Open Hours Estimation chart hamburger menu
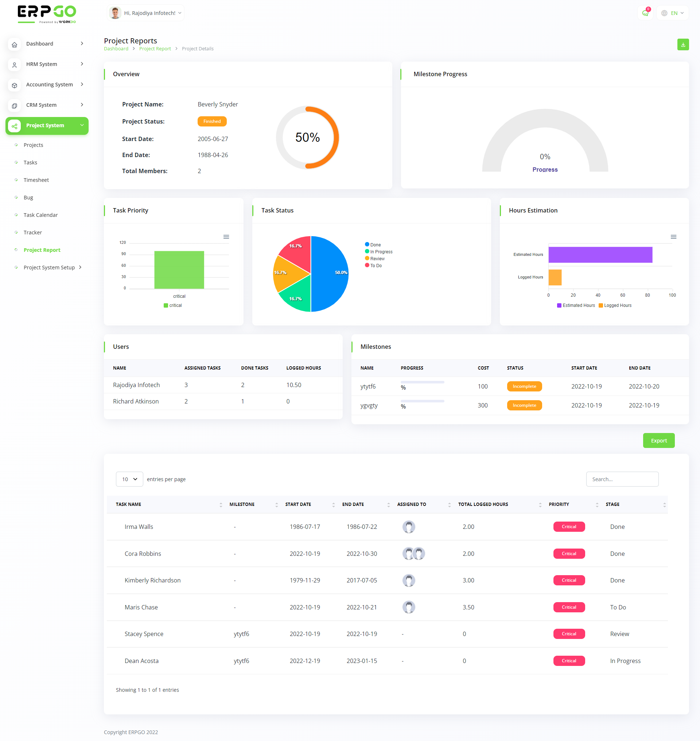This screenshot has height=741, width=700. tap(673, 237)
